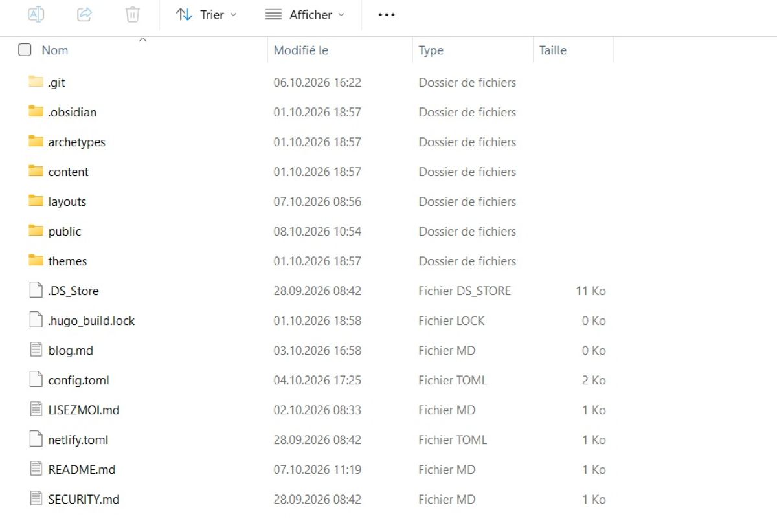Viewport: 777px width, 532px height.
Task: Toggle the select-all checkbox beside Nom
Action: coord(25,50)
